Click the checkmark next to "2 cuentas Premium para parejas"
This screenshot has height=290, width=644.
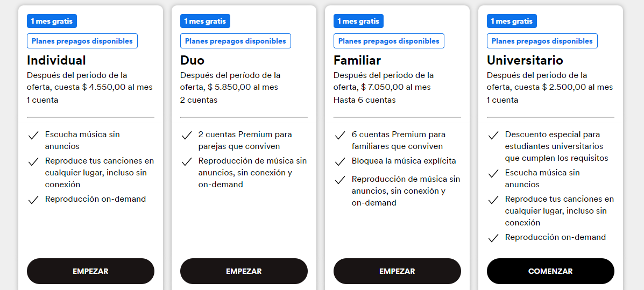[187, 135]
